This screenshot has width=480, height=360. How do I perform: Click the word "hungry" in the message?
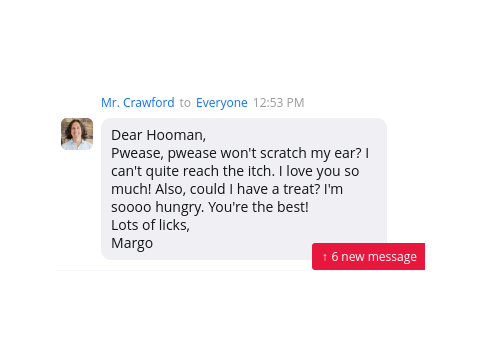tap(180, 207)
